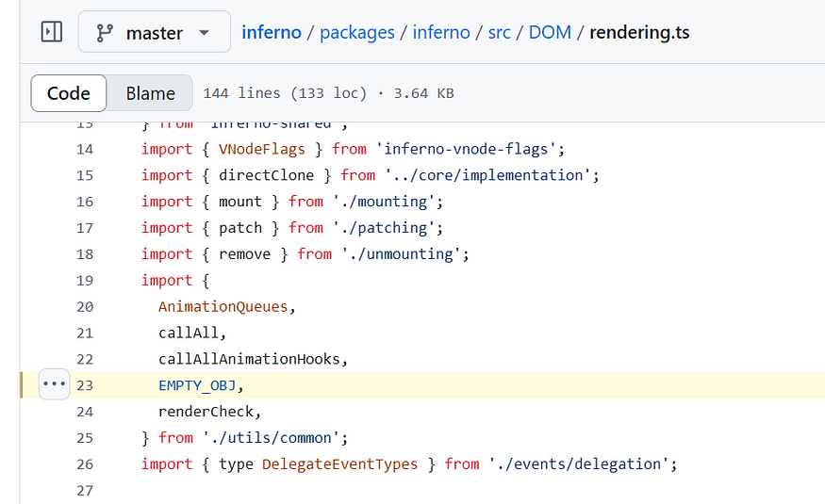This screenshot has height=504, width=825.
Task: Click the './mounting' path string
Action: 384,202
